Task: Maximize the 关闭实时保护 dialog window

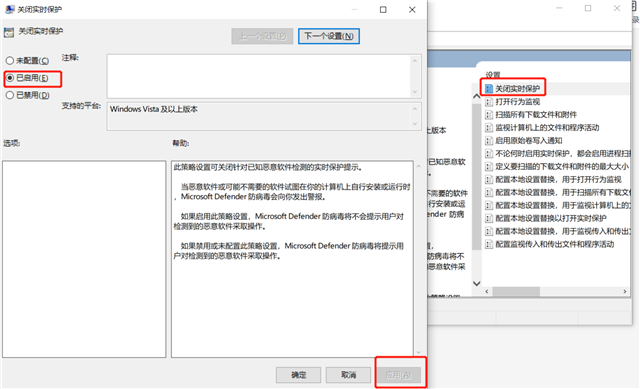Action: pyautogui.click(x=383, y=9)
